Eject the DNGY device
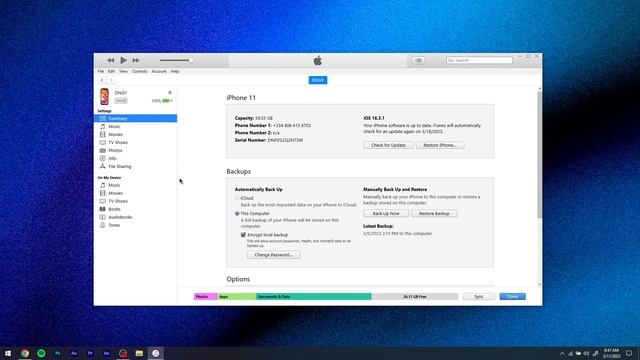Image resolution: width=640 pixels, height=360 pixels. [x=170, y=93]
